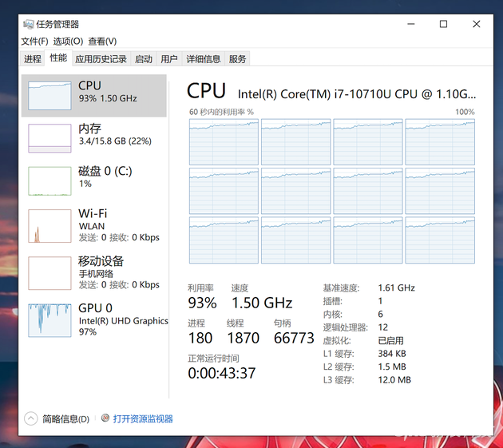Viewport: 503px width, 448px height.
Task: Maximize the Task Manager window
Action: 443,24
